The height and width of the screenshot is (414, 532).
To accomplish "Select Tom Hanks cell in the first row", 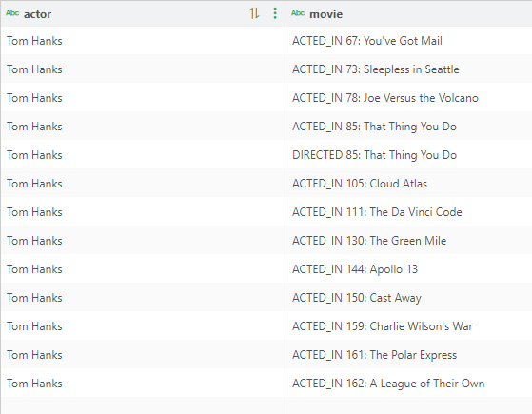I will point(143,41).
